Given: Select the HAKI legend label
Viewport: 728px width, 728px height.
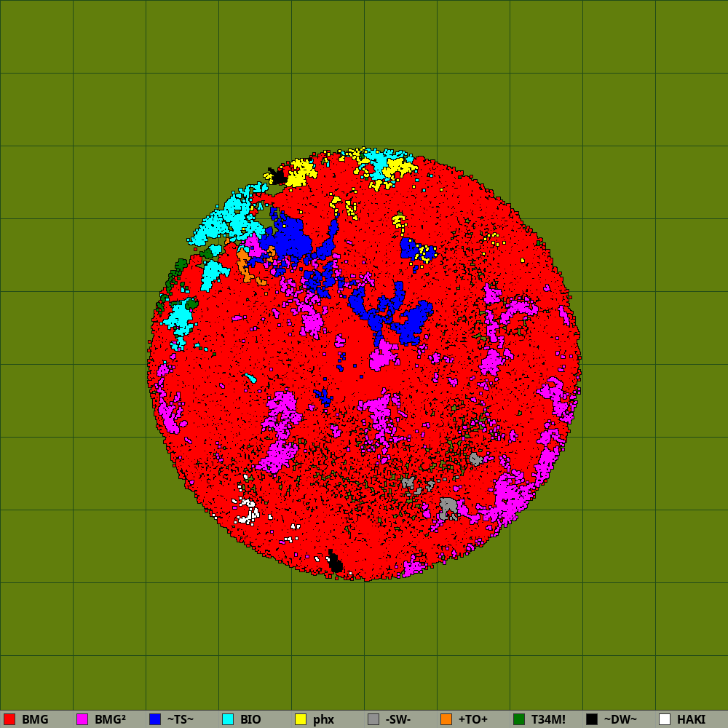Looking at the screenshot, I should coord(691,720).
